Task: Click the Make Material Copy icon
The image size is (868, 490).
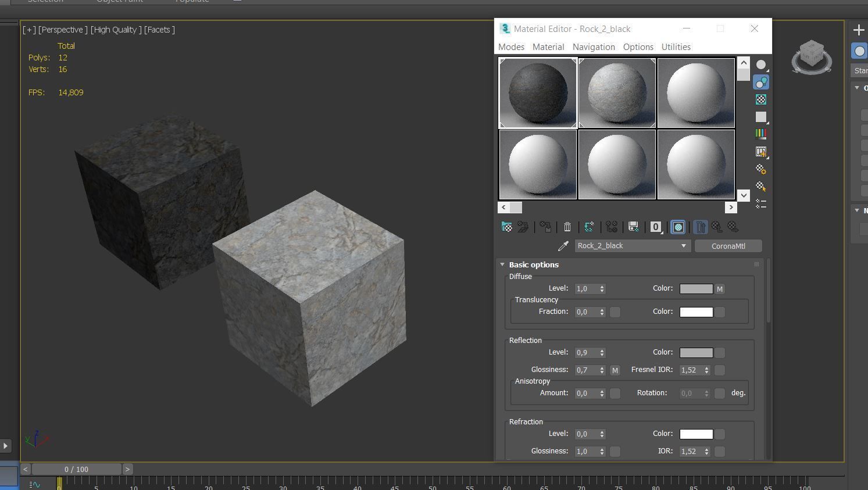Action: [589, 227]
